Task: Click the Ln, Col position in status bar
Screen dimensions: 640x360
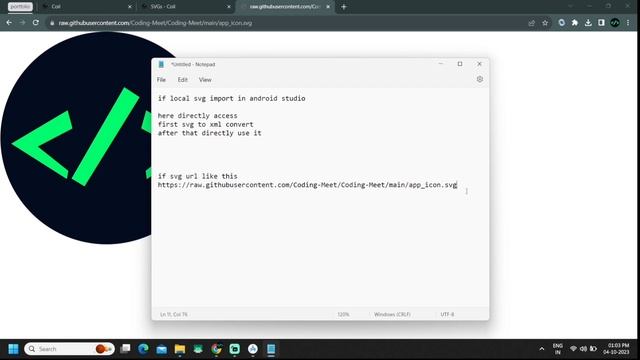Action: [174, 314]
